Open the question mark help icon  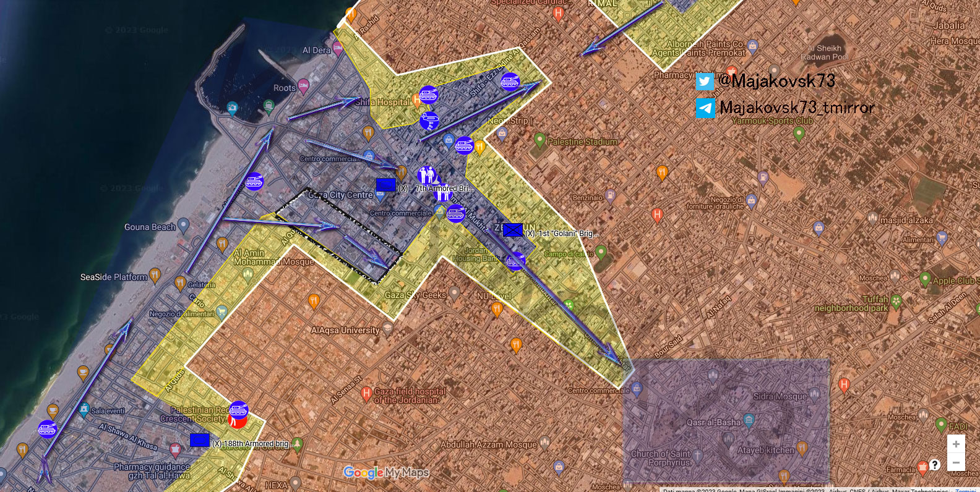click(935, 464)
